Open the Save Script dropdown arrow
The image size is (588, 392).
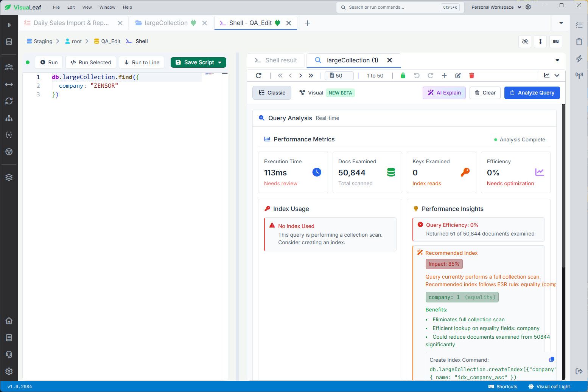220,62
